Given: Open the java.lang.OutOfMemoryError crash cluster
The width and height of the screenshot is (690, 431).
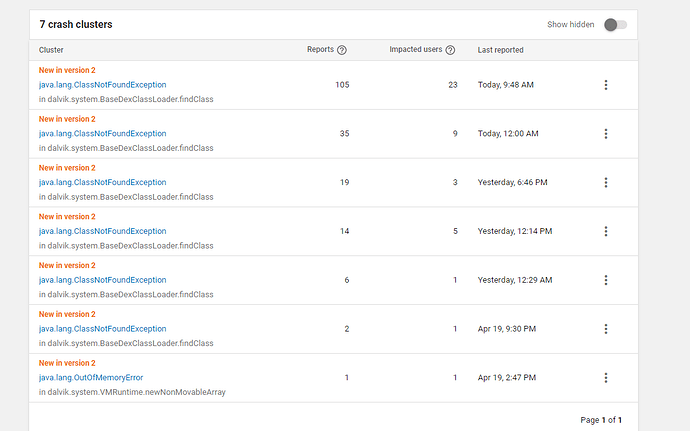Looking at the screenshot, I should pos(91,378).
